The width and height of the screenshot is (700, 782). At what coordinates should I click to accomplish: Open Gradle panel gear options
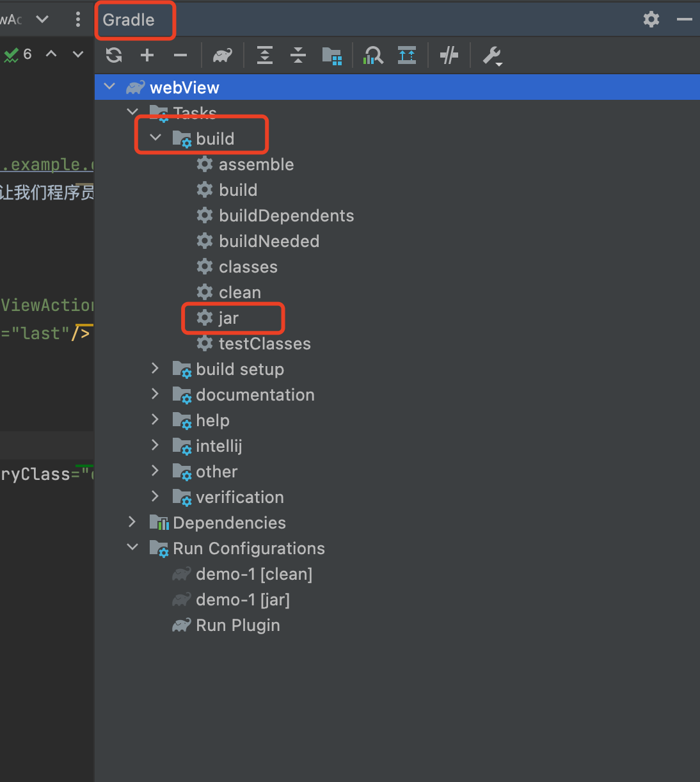(651, 19)
